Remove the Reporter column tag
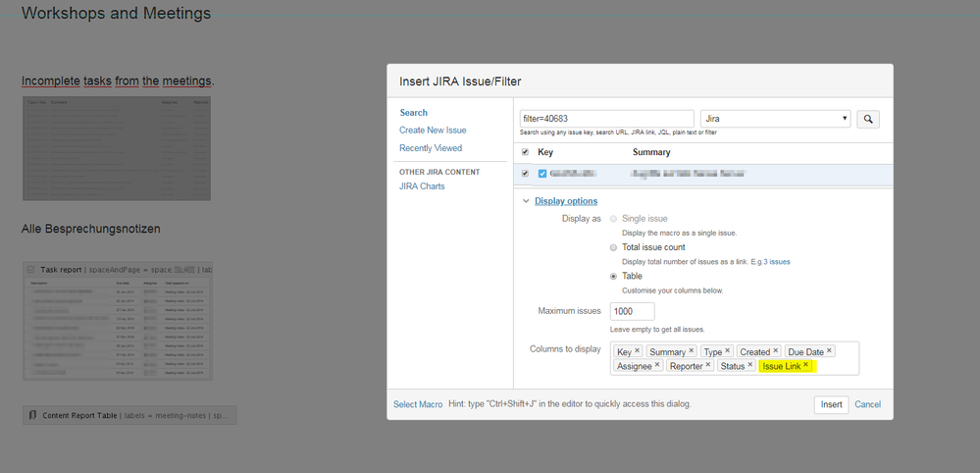Screen dimensions: 980x473 click(708, 365)
